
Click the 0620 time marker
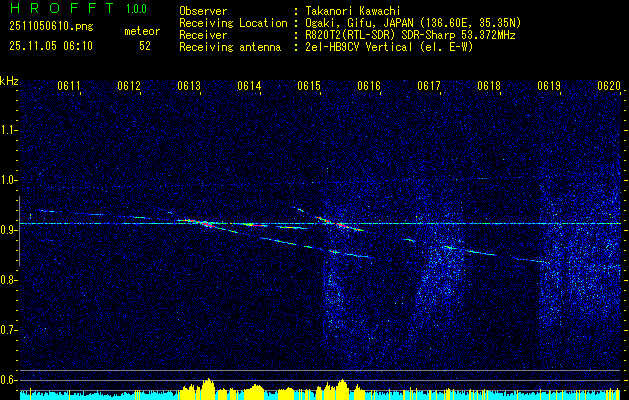pyautogui.click(x=609, y=86)
